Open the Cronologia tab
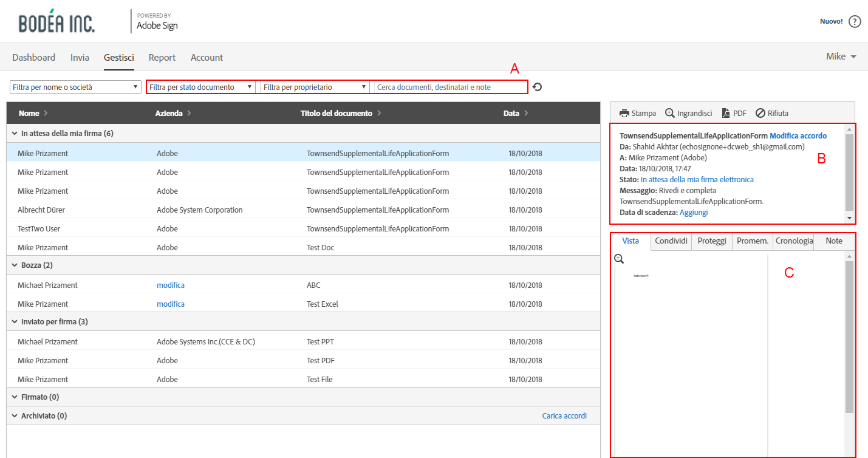The image size is (868, 458). click(794, 241)
